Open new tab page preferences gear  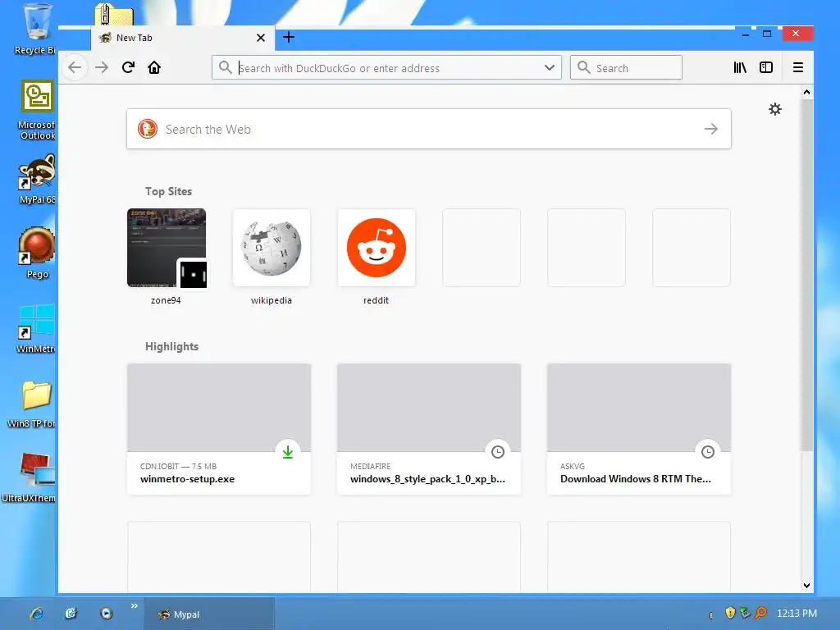(x=774, y=109)
